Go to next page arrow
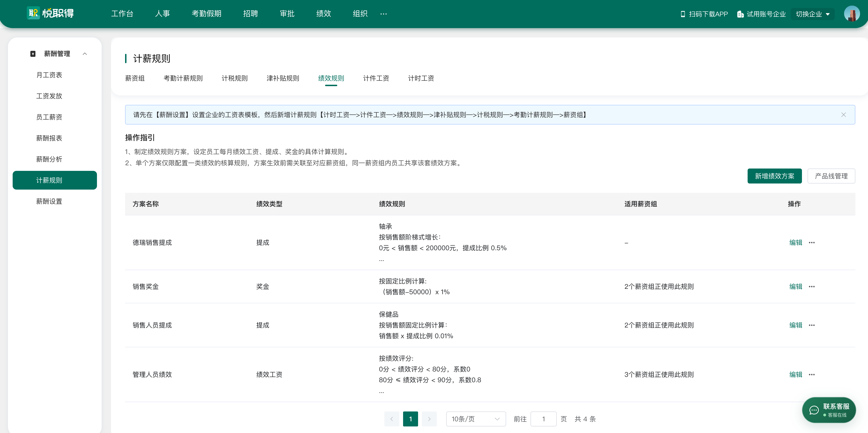The width and height of the screenshot is (868, 433). (429, 419)
